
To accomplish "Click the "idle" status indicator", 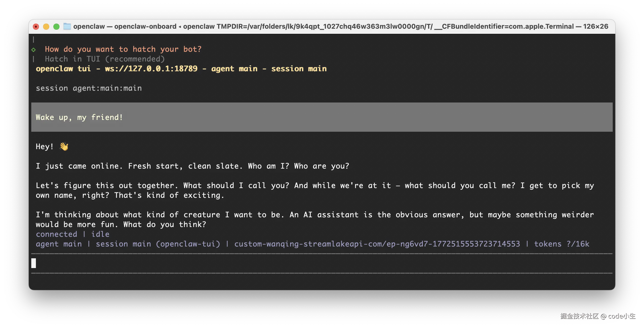I will click(x=100, y=234).
